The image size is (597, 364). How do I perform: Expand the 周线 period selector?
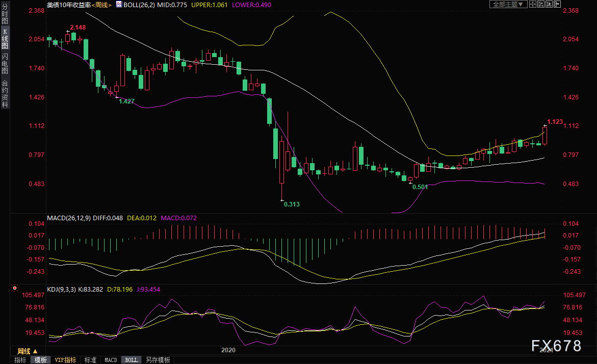point(28,351)
